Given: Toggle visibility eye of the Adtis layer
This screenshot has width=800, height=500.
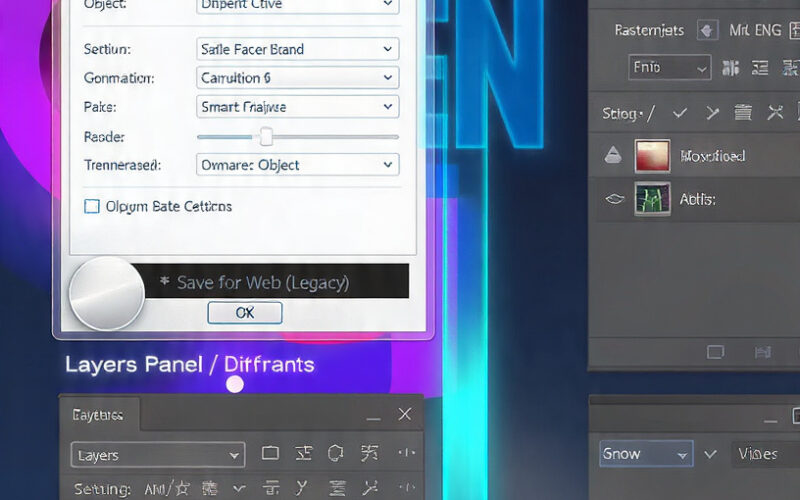Looking at the screenshot, I should [614, 198].
